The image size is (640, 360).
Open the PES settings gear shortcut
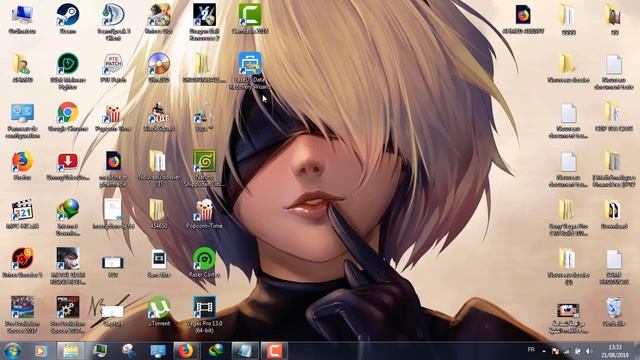(68, 314)
